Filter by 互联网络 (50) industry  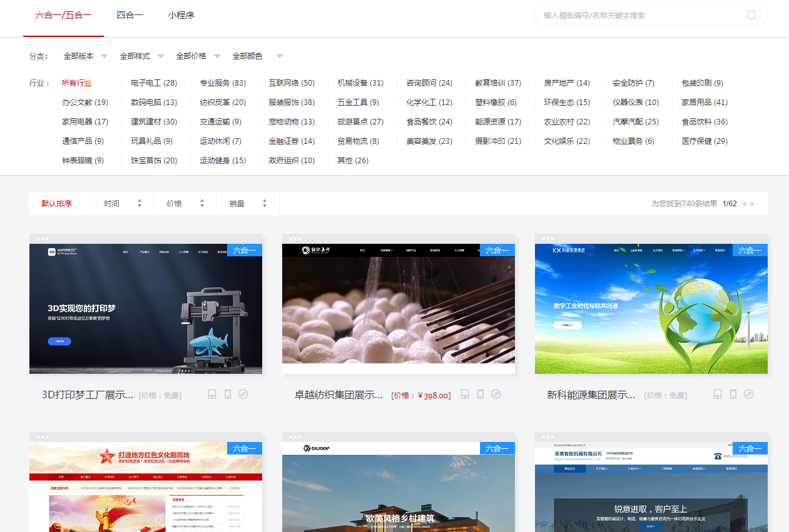click(292, 83)
